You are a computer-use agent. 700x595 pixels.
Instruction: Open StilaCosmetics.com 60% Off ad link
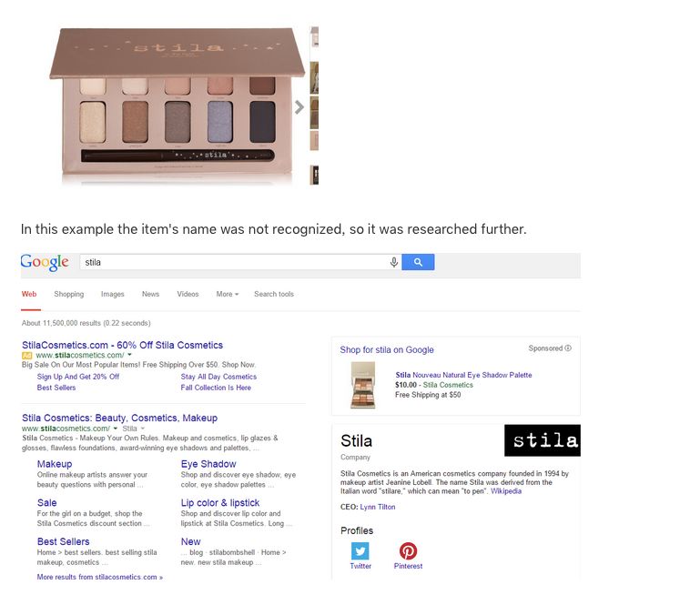click(122, 345)
